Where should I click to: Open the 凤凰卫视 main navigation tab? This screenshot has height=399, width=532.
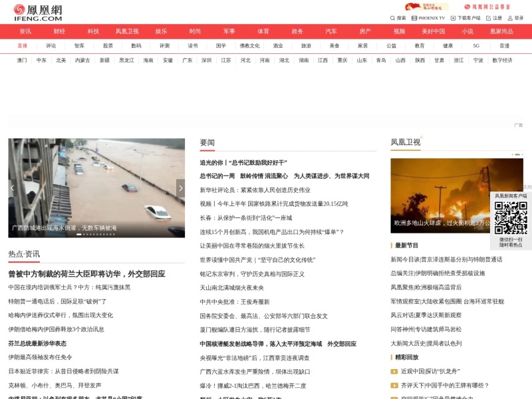(x=127, y=31)
